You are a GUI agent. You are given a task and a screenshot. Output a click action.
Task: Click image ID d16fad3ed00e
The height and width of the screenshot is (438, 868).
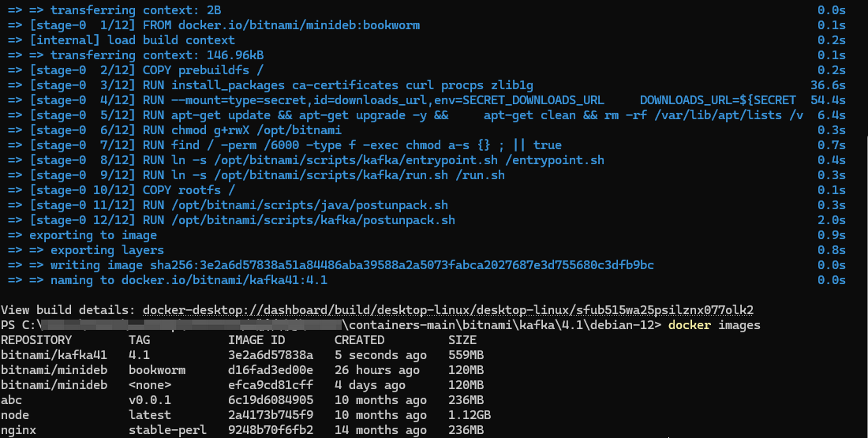[x=271, y=370]
